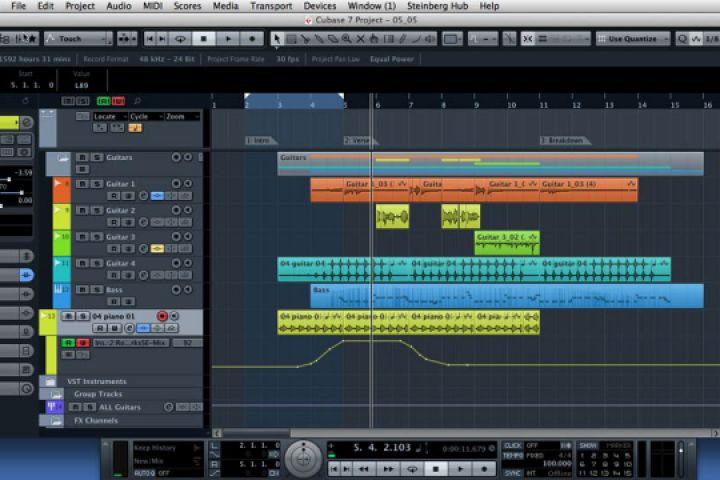Toggle automation Write button (red W)
This screenshot has height=480, width=720.
83,343
